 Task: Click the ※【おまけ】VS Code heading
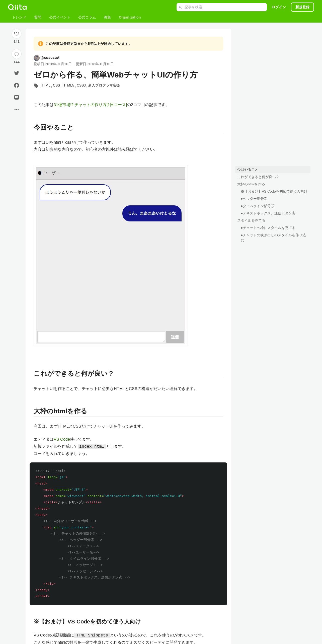(87, 622)
